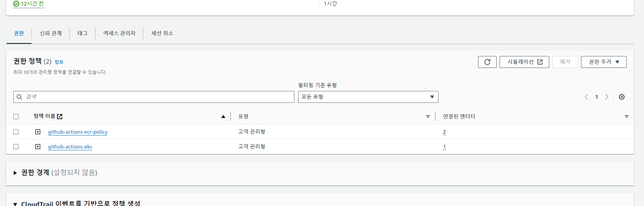Check the github-actions-eks row checkbox
This screenshot has width=644, height=206.
(16, 147)
